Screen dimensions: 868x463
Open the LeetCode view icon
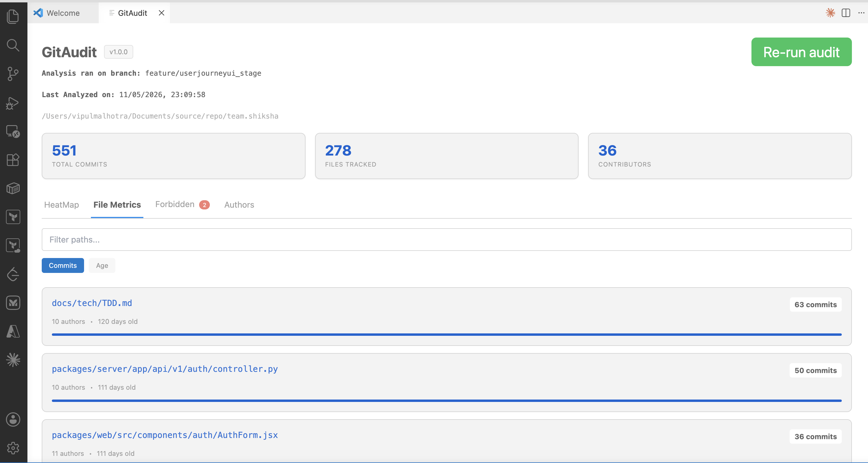13,274
